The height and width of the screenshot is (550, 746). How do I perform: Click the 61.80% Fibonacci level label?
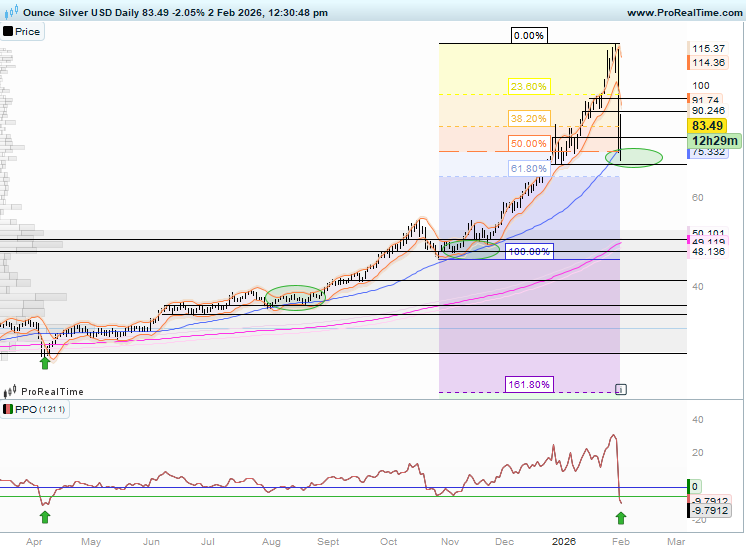click(528, 169)
